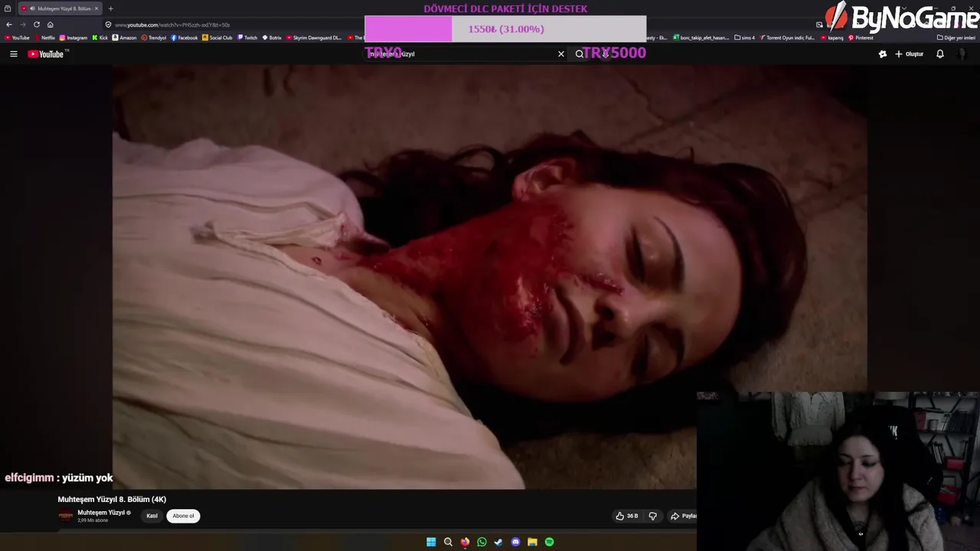Open WhatsApp from the taskbar

(482, 542)
